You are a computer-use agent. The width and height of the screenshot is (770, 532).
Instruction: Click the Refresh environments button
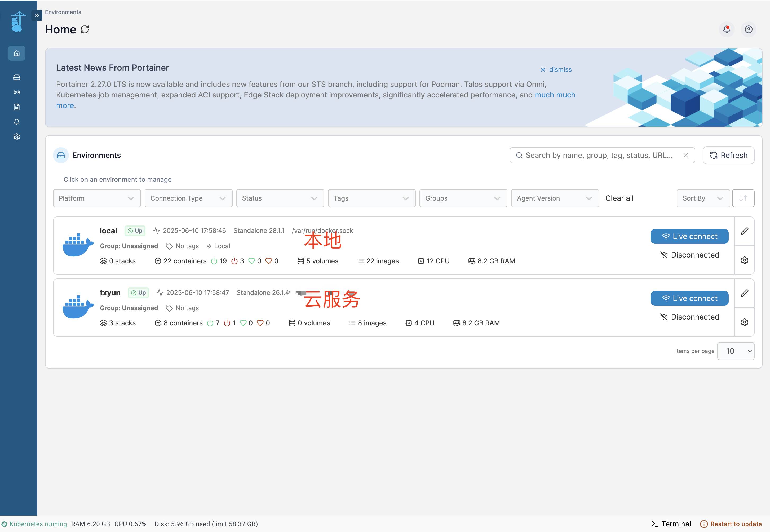[728, 155]
